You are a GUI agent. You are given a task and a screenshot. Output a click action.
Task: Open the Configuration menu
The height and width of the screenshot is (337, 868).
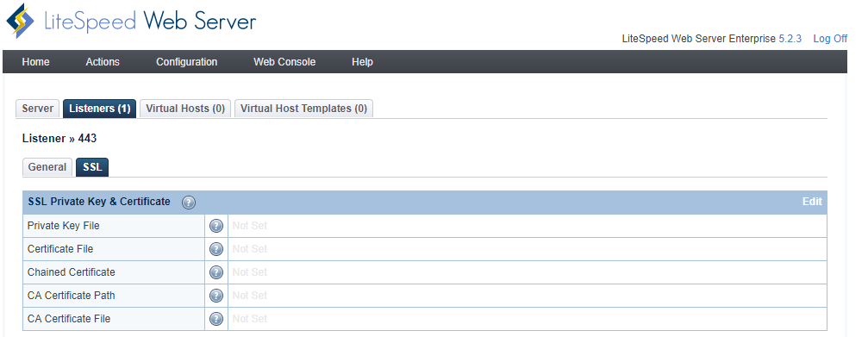point(186,62)
